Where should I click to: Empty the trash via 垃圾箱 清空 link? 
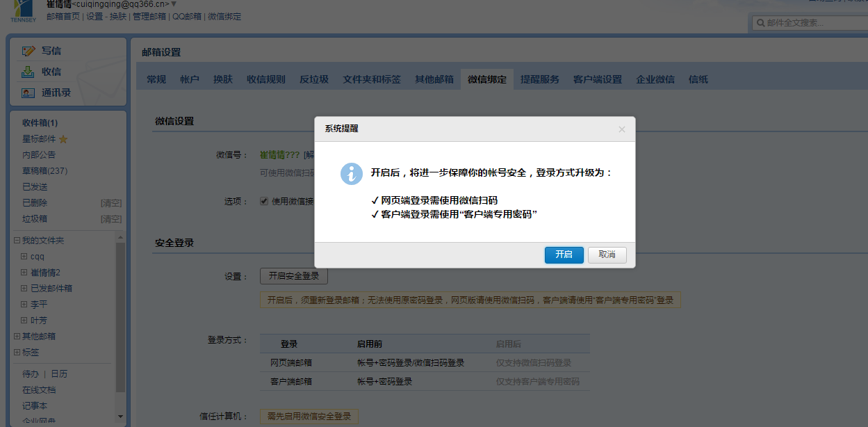pyautogui.click(x=110, y=218)
